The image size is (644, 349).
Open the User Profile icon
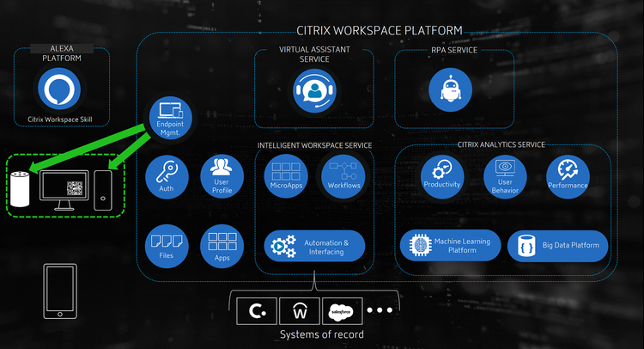point(222,177)
